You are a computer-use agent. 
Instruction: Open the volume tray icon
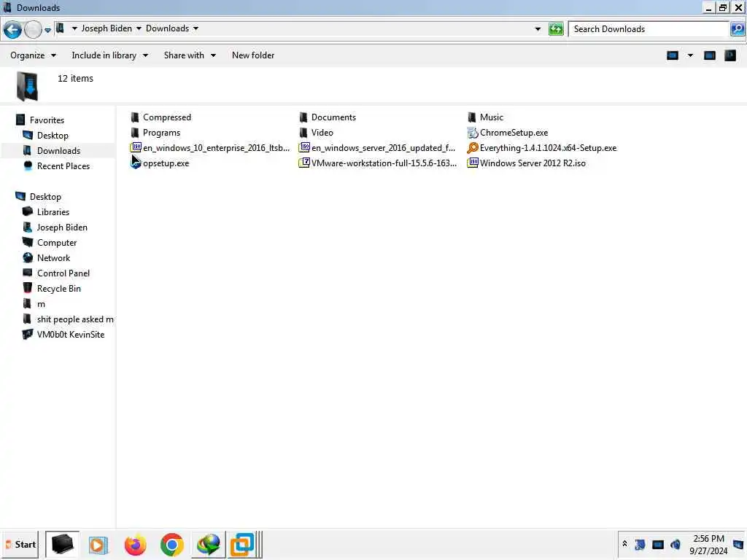click(x=676, y=544)
